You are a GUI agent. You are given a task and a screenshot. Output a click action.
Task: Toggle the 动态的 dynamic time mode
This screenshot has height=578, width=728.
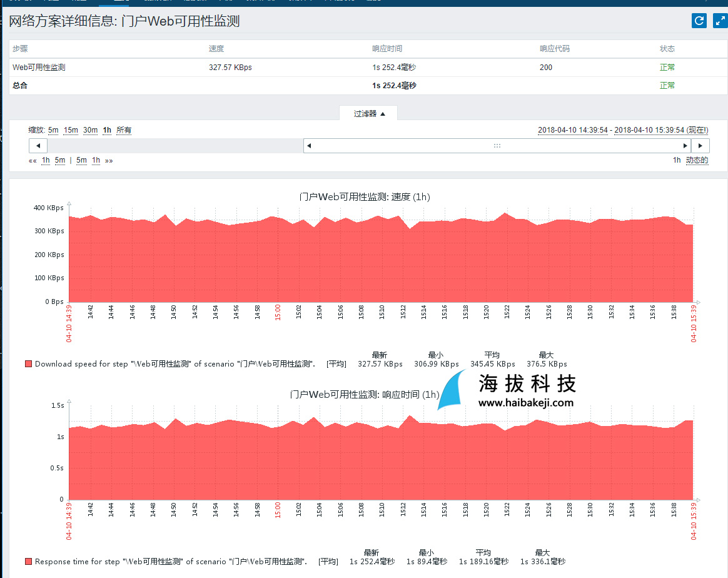(697, 160)
